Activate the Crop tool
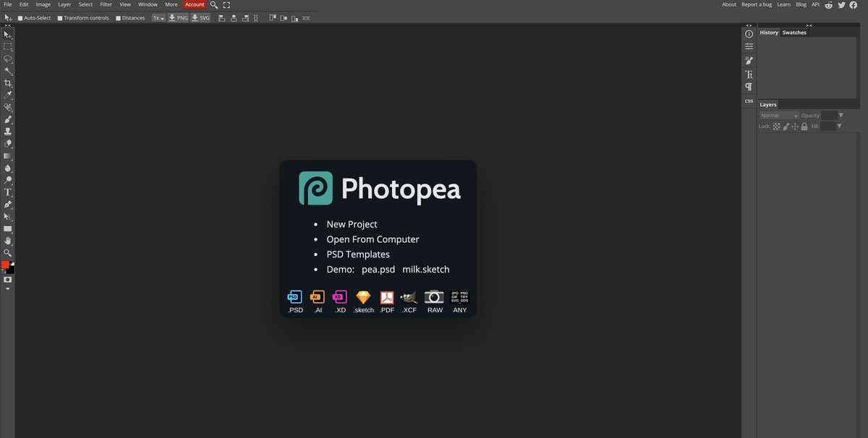 point(8,83)
